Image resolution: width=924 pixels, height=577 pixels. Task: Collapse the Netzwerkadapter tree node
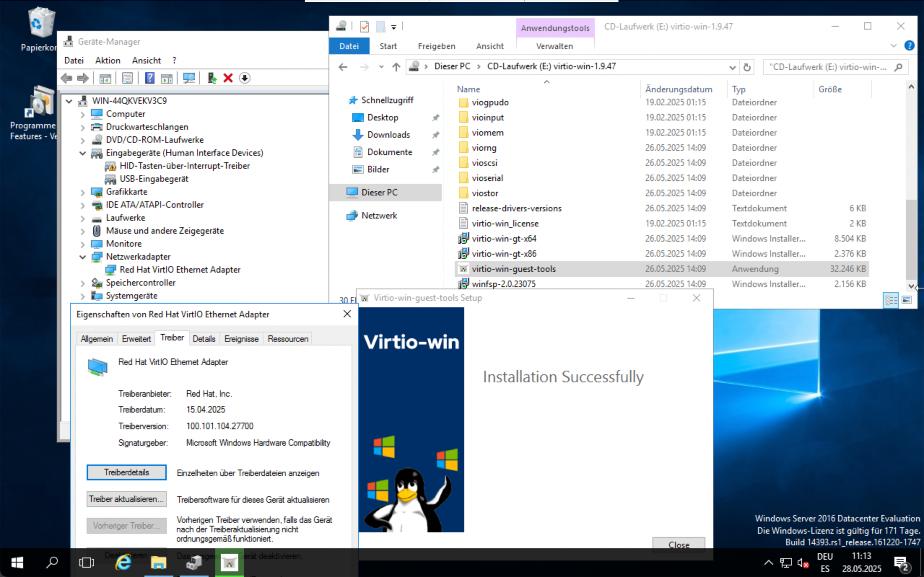click(82, 257)
